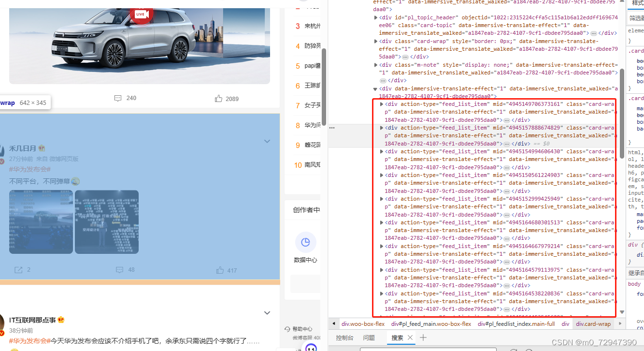The image size is (644, 351).
Task: Expand the pl_topic_header div node
Action: click(x=376, y=17)
